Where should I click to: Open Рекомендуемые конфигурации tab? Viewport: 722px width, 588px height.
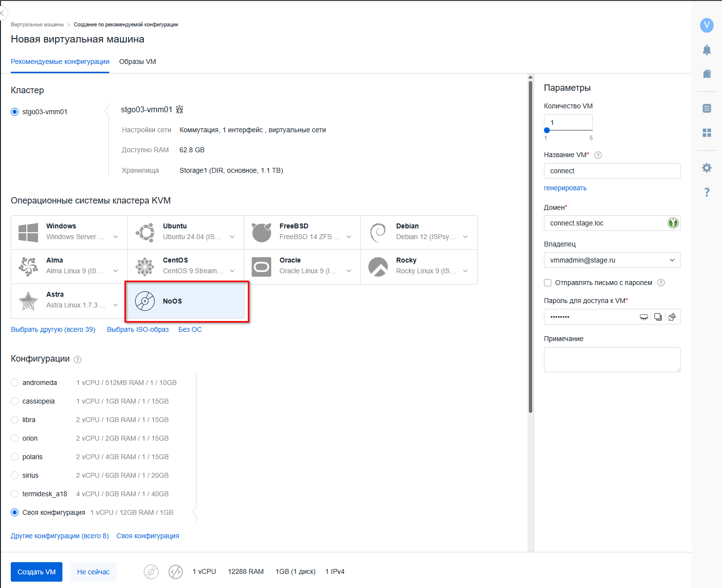[60, 61]
